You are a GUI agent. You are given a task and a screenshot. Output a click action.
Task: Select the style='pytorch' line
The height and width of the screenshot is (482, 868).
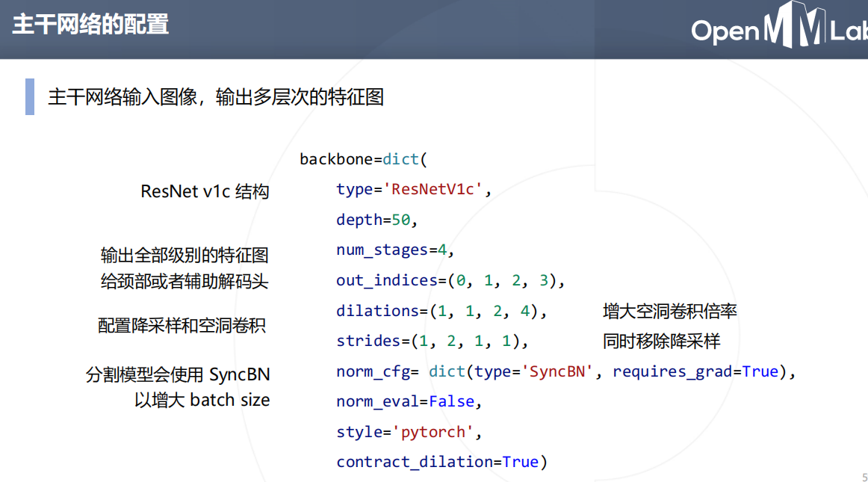click(409, 432)
